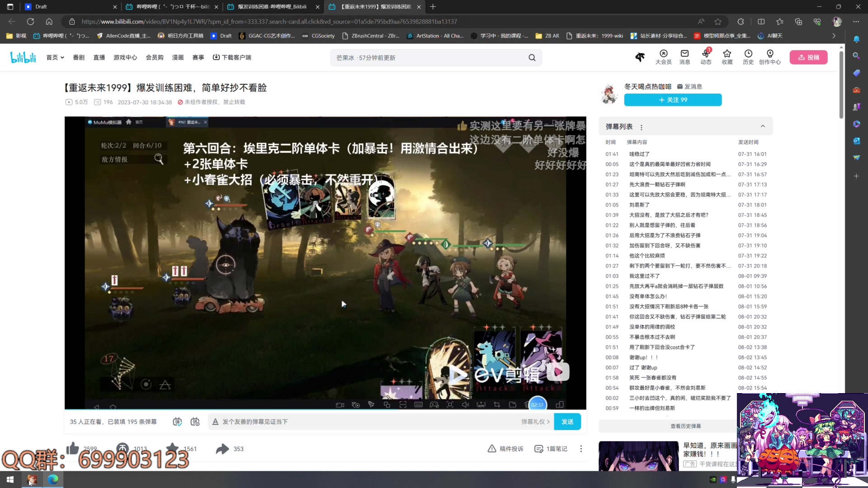
Task: Open recommended video thumbnail below danmaku list
Action: [x=638, y=456]
